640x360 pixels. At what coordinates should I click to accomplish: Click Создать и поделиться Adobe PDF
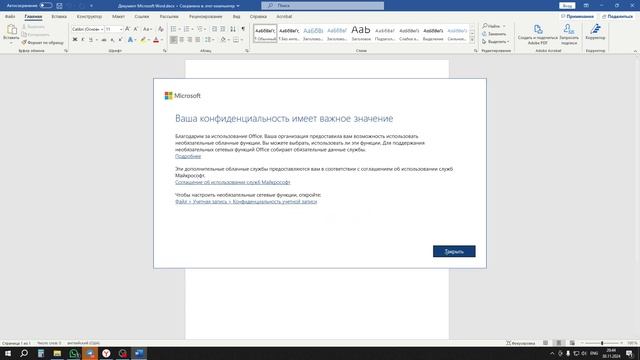click(x=538, y=34)
